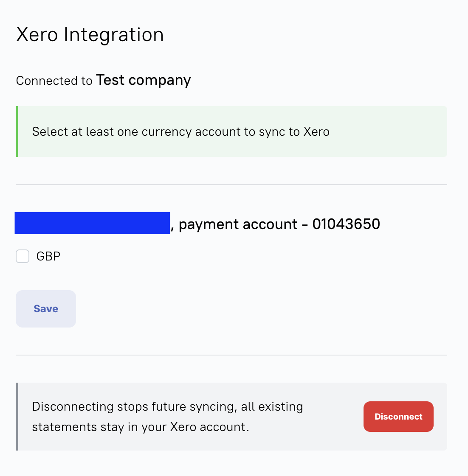
Task: Select the Test company name
Action: [x=144, y=80]
